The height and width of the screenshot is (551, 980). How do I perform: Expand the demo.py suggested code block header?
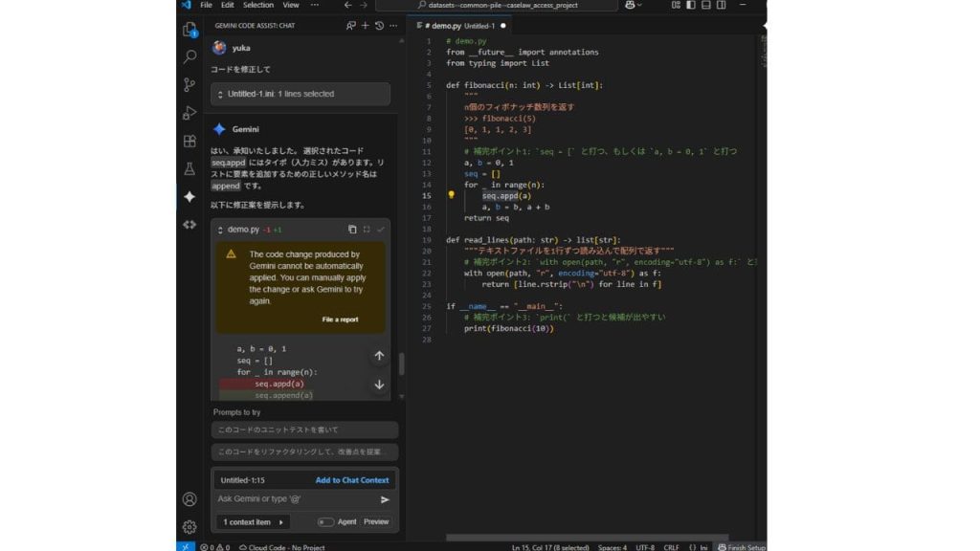tap(220, 230)
